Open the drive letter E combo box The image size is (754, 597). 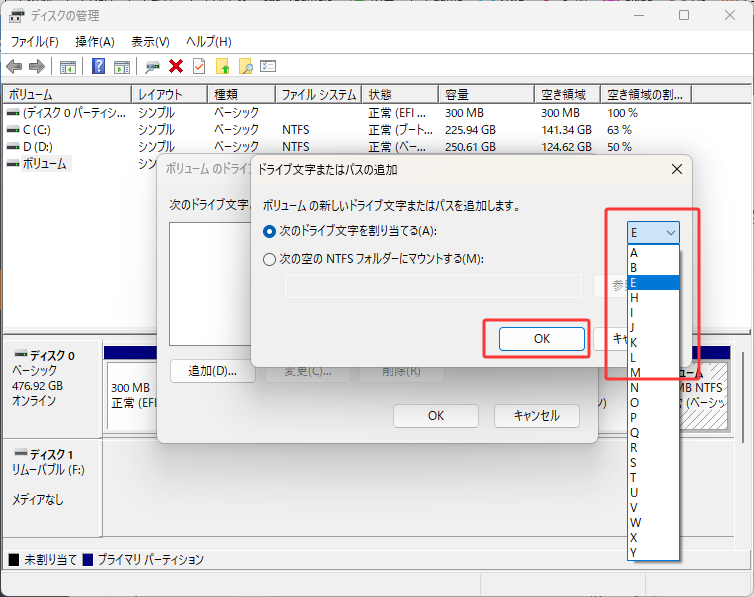click(653, 233)
